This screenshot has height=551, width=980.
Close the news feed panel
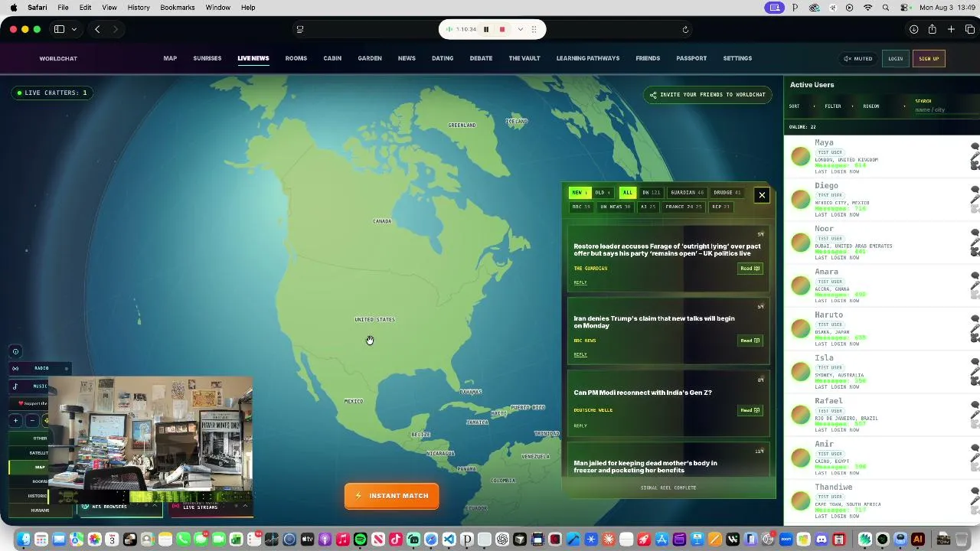[x=762, y=195]
